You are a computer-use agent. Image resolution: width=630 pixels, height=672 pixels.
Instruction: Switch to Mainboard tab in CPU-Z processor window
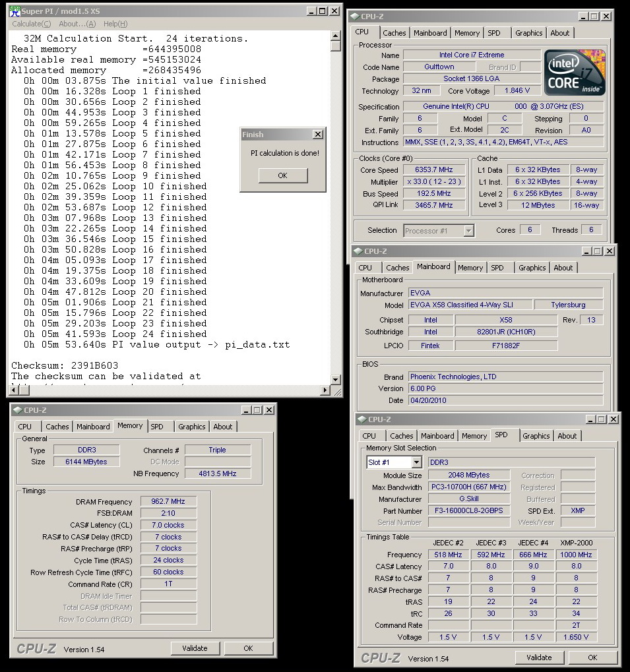click(430, 33)
